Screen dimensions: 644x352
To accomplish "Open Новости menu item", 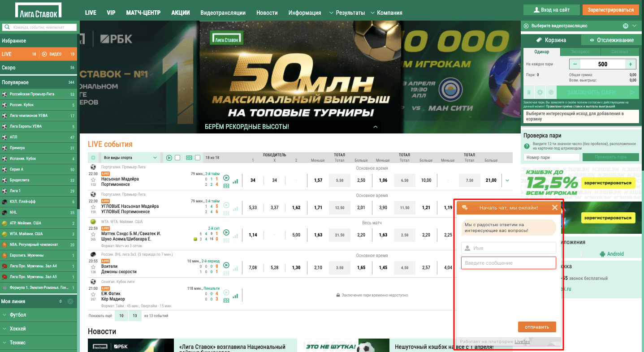I will [x=267, y=13].
